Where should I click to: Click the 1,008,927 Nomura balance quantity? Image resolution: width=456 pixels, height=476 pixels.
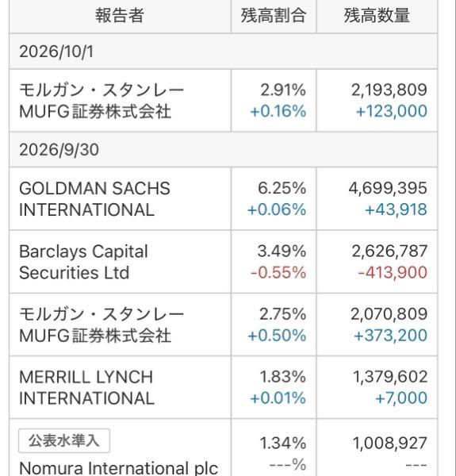[x=390, y=443]
